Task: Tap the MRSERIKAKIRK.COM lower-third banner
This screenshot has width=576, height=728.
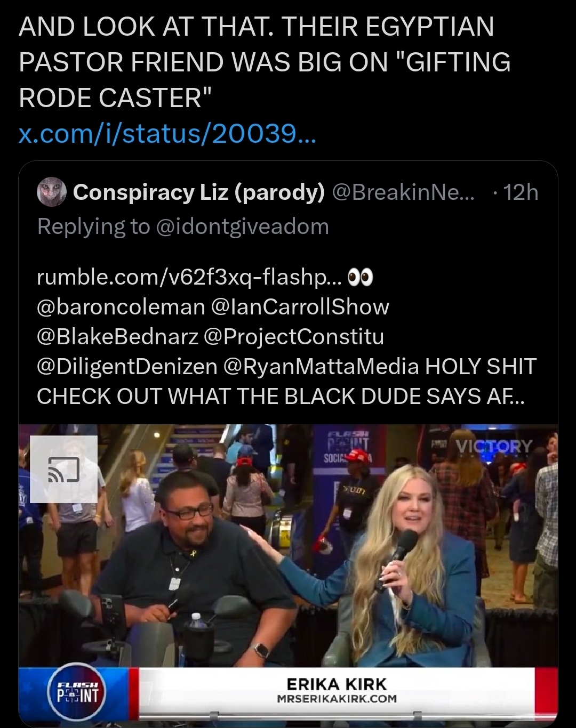Action: coord(337,691)
